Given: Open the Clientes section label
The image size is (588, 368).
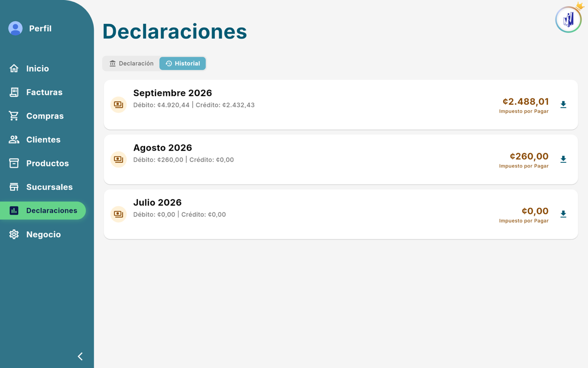Looking at the screenshot, I should tap(43, 139).
